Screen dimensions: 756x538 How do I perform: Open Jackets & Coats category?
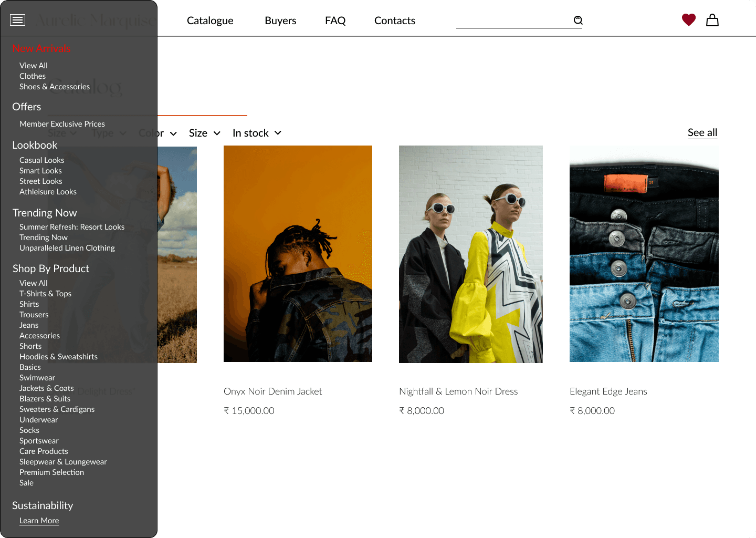pos(47,388)
